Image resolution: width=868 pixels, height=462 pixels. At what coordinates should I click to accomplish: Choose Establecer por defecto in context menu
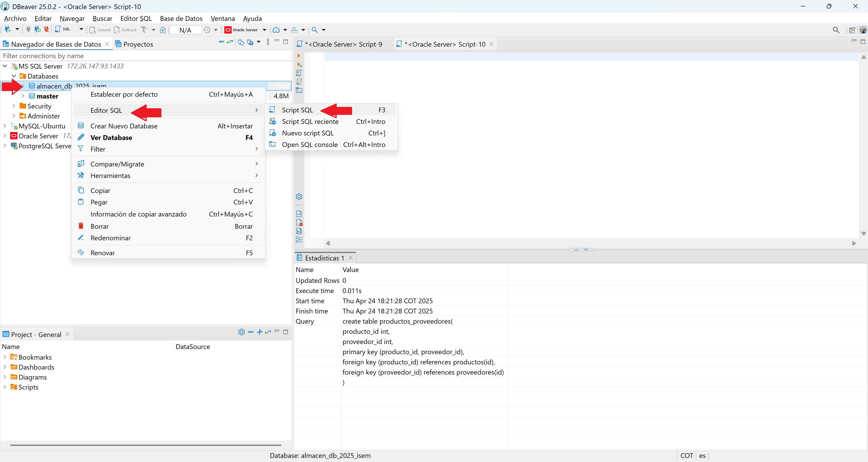click(168, 94)
